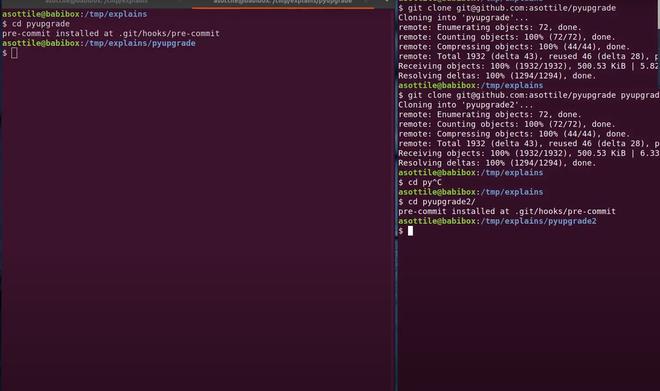Click the last 'Resolving deltas: 100%' line
The image size is (660, 391).
(497, 163)
